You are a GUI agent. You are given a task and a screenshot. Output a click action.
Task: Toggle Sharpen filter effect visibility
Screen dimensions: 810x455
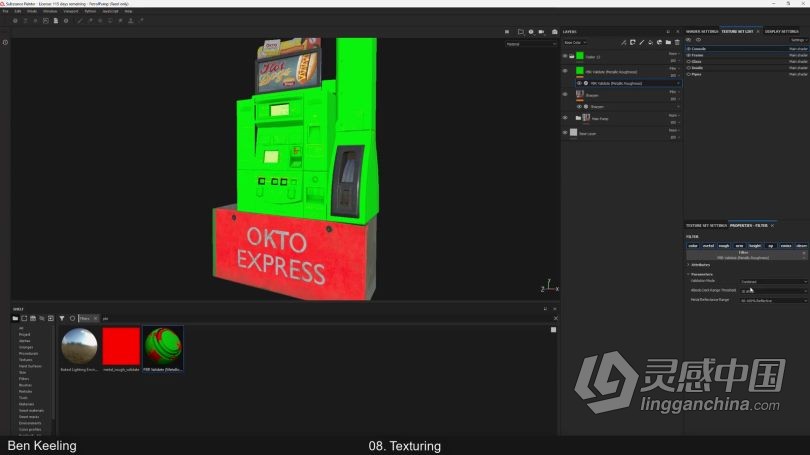pyautogui.click(x=579, y=106)
